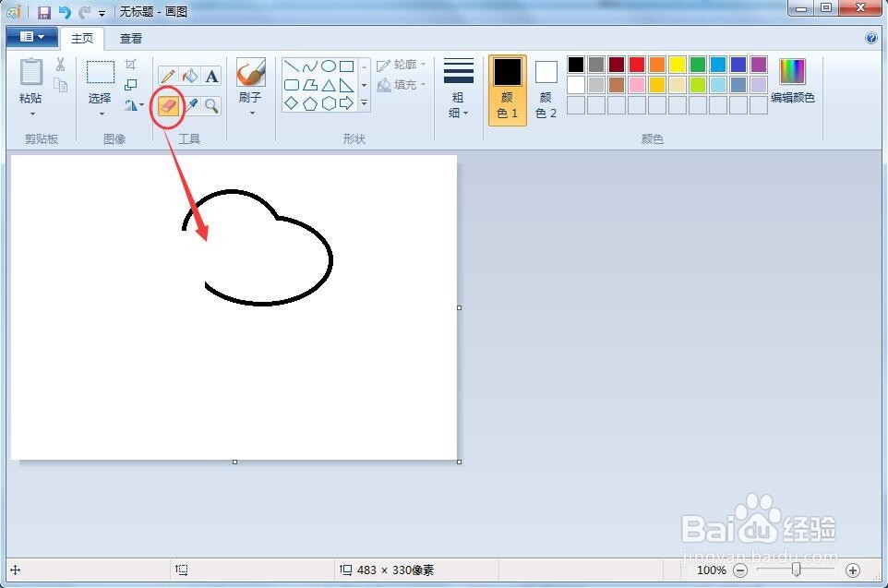The height and width of the screenshot is (588, 888).
Task: Switch to the 主页 tab
Action: 82,39
